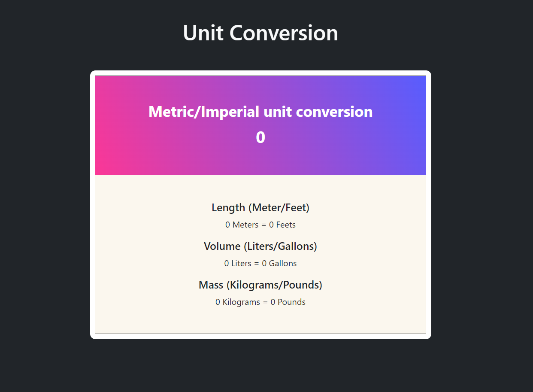Click the word Gallons in the volume result
This screenshot has height=392, width=533.
pyautogui.click(x=284, y=263)
